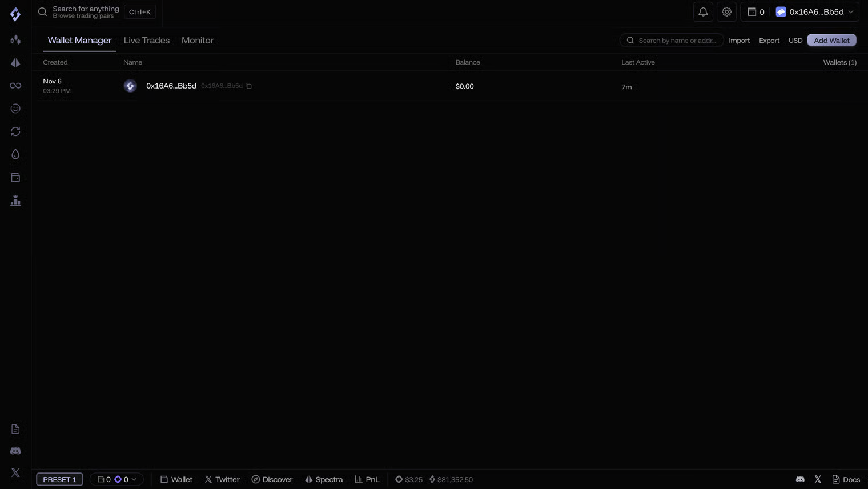Copy the wallet address using copy icon
Image resolution: width=868 pixels, height=489 pixels.
click(x=248, y=86)
